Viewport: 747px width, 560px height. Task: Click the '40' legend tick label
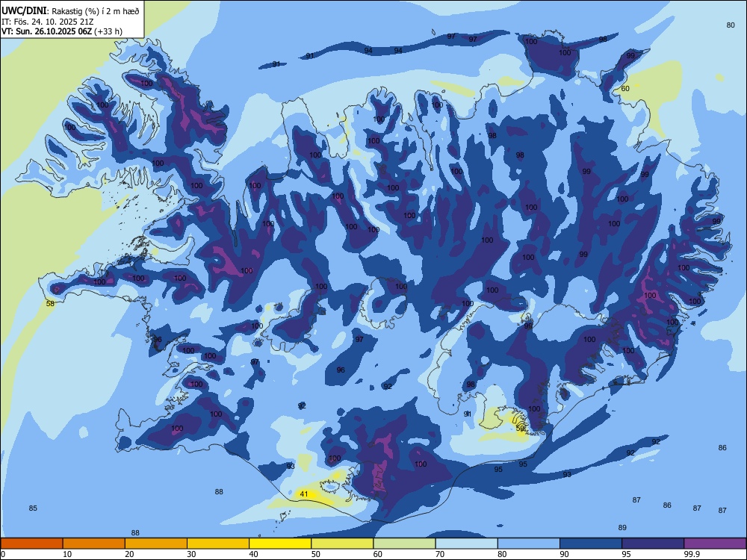click(253, 554)
